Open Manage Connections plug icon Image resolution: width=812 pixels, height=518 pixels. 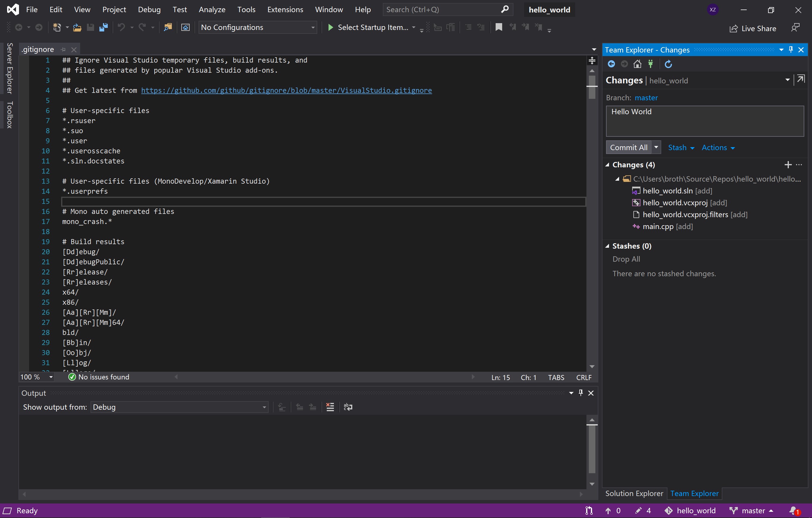coord(651,64)
